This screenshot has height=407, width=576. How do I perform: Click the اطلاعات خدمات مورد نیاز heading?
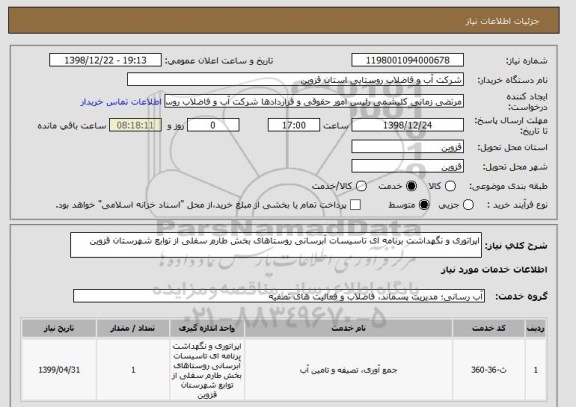tap(494, 270)
